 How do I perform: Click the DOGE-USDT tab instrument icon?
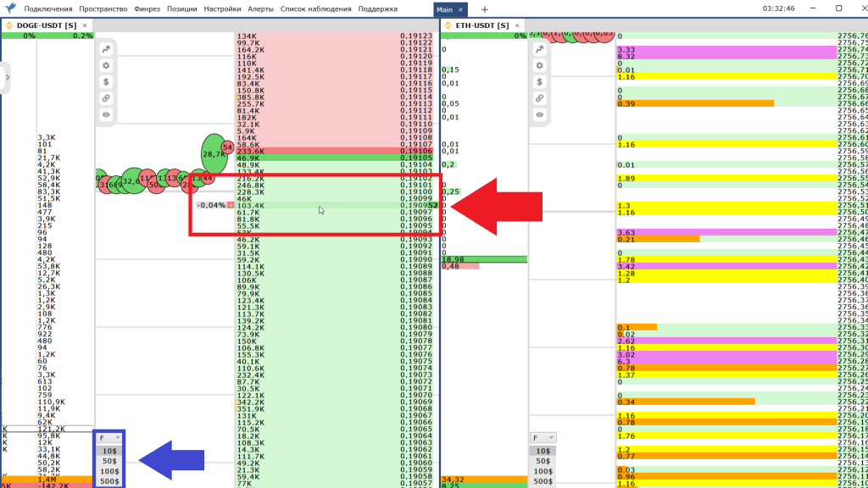click(x=8, y=25)
